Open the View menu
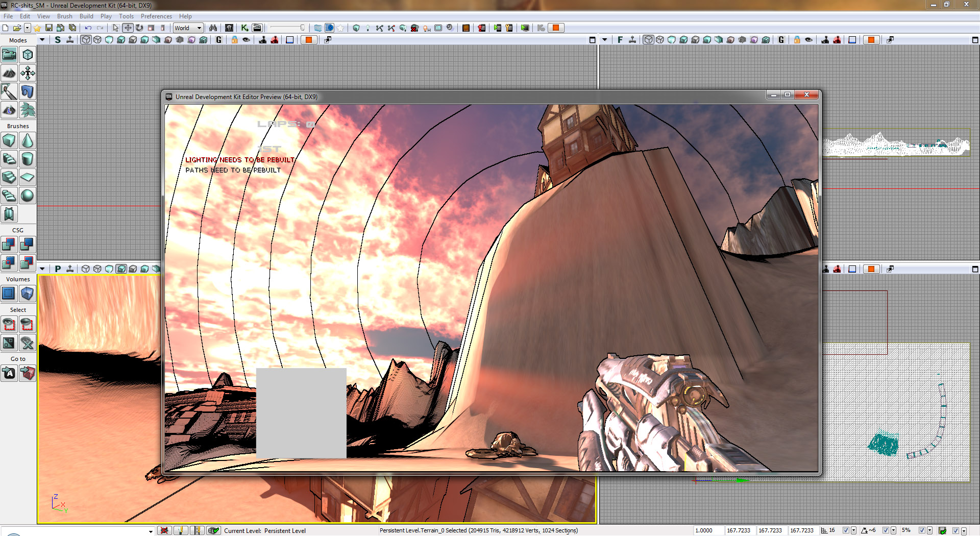Image resolution: width=980 pixels, height=536 pixels. coord(43,16)
